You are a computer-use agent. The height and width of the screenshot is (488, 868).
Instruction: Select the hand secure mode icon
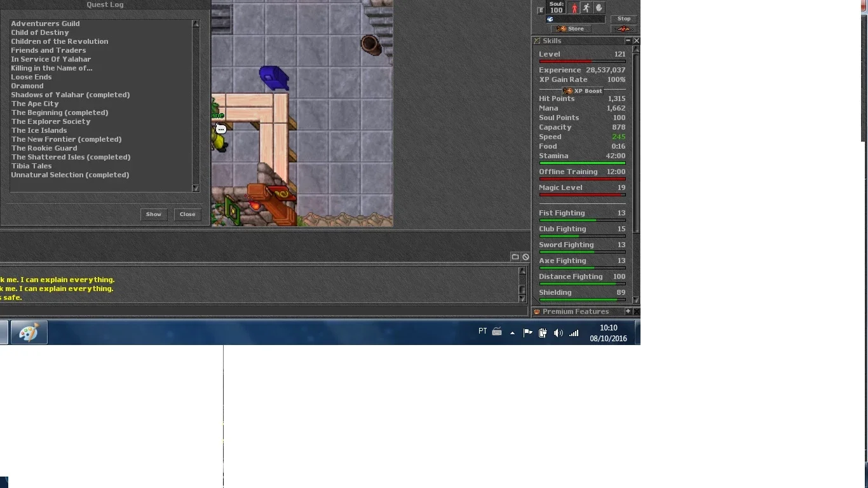tap(599, 8)
